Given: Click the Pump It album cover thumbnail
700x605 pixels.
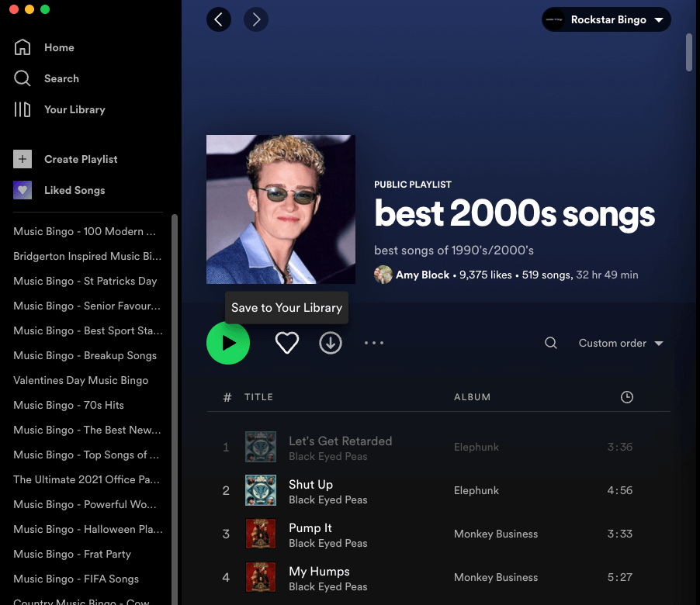Looking at the screenshot, I should (x=261, y=534).
